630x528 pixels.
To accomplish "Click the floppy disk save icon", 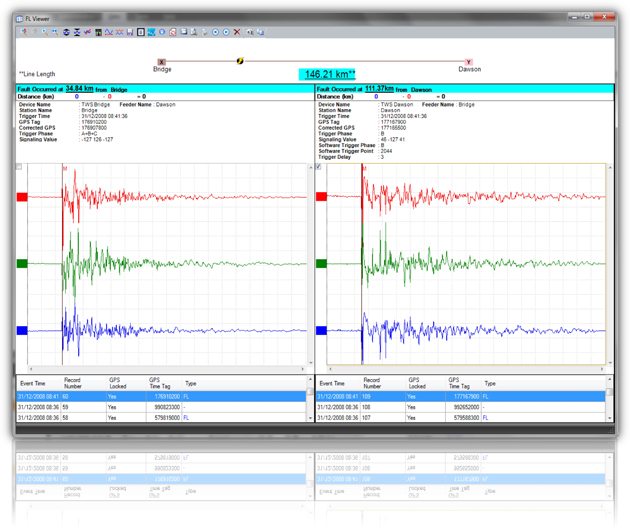I will click(x=130, y=32).
